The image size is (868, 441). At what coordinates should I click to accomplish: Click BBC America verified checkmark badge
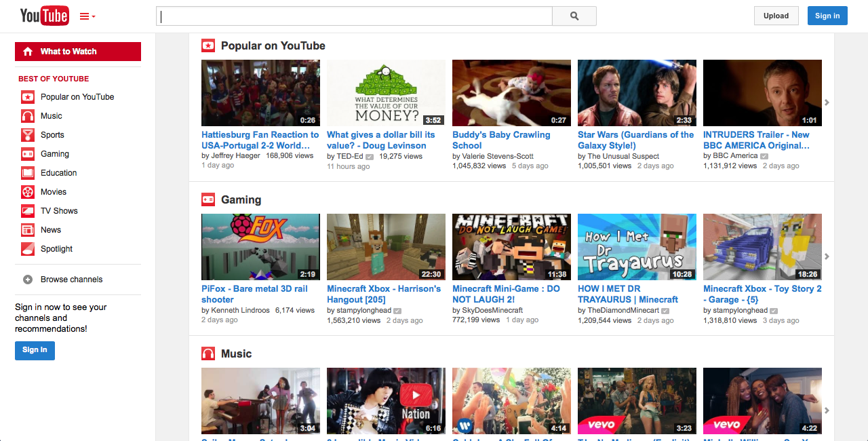[764, 156]
